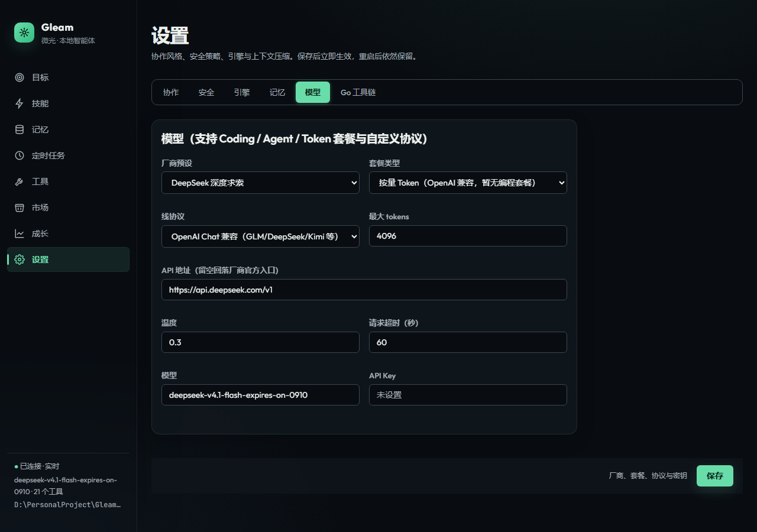Open 技能 in the sidebar
Image resolution: width=757 pixels, height=532 pixels.
[x=68, y=103]
